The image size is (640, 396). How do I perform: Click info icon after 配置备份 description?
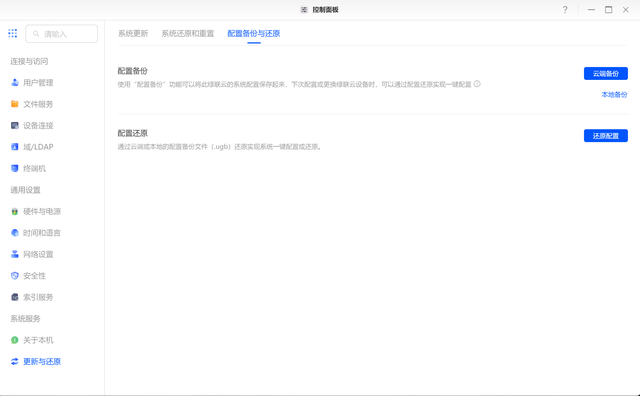pyautogui.click(x=477, y=84)
